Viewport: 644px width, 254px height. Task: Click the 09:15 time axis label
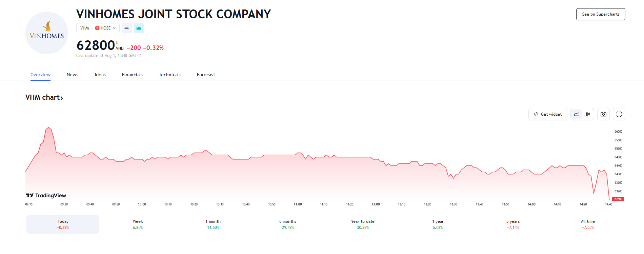pos(29,204)
